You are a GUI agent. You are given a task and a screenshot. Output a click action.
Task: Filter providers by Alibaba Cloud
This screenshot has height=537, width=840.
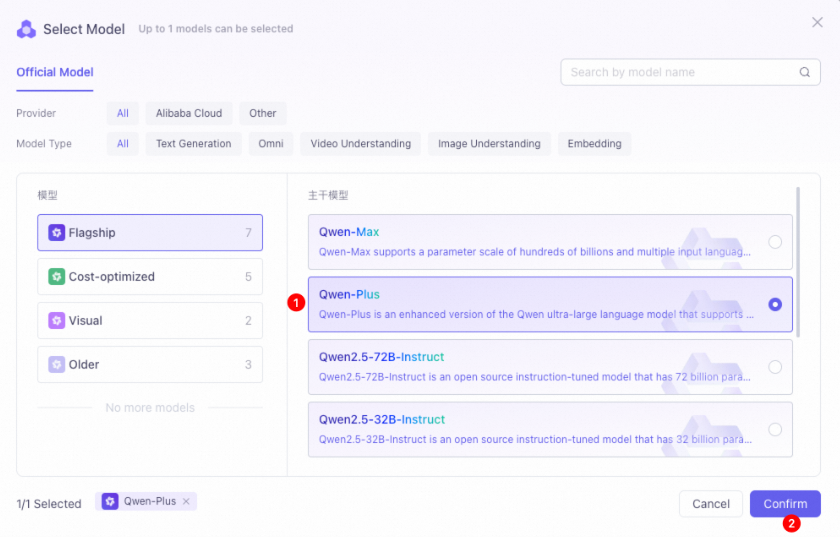pyautogui.click(x=189, y=113)
